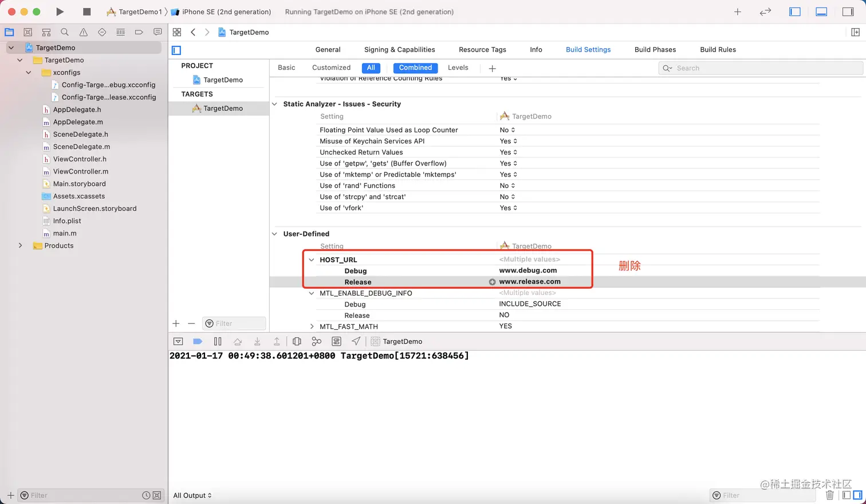Open the Report navigator
This screenshot has height=504, width=866.
(158, 32)
